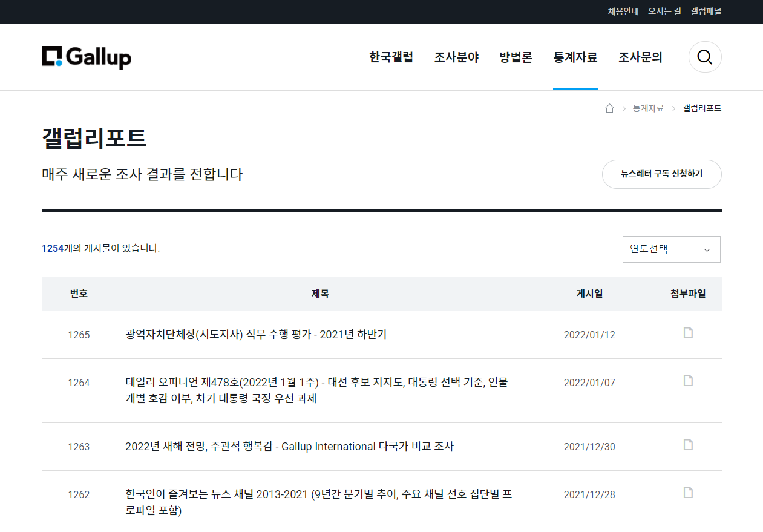The height and width of the screenshot is (532, 763).
Task: Click the 뉴스레터 구독 신청하기 button
Action: click(x=661, y=174)
